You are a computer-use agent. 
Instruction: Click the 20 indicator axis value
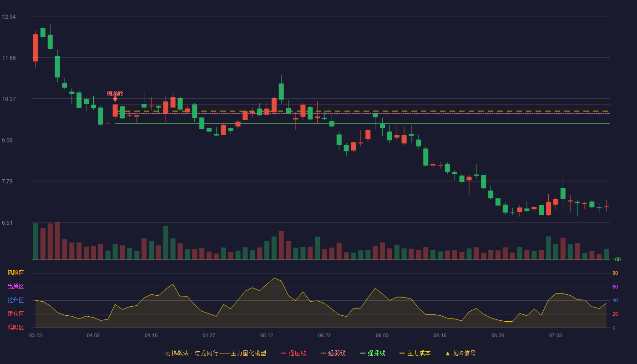coord(615,314)
